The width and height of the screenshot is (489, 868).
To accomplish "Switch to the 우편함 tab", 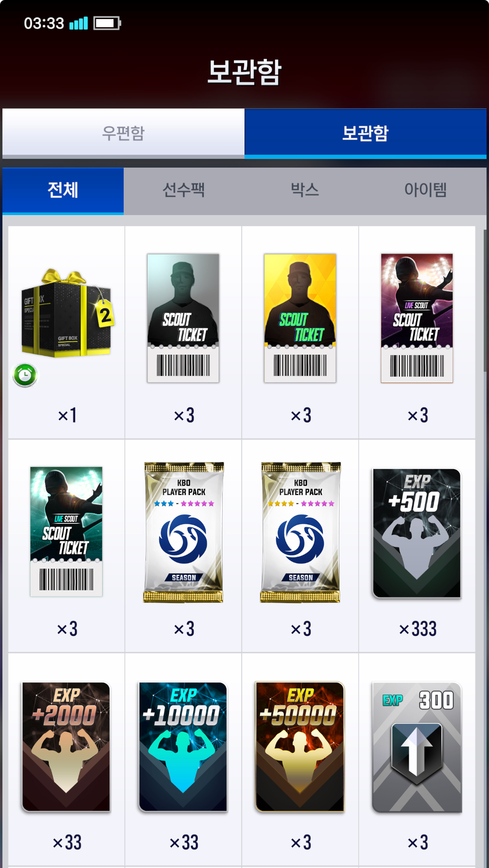I will 123,133.
